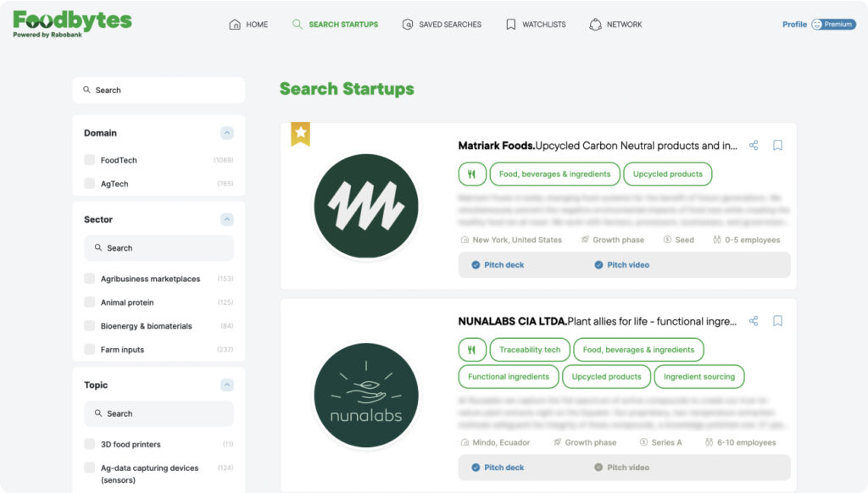This screenshot has height=493, width=868.
Task: Open the Matriark Foods Pitch video
Action: pyautogui.click(x=621, y=265)
